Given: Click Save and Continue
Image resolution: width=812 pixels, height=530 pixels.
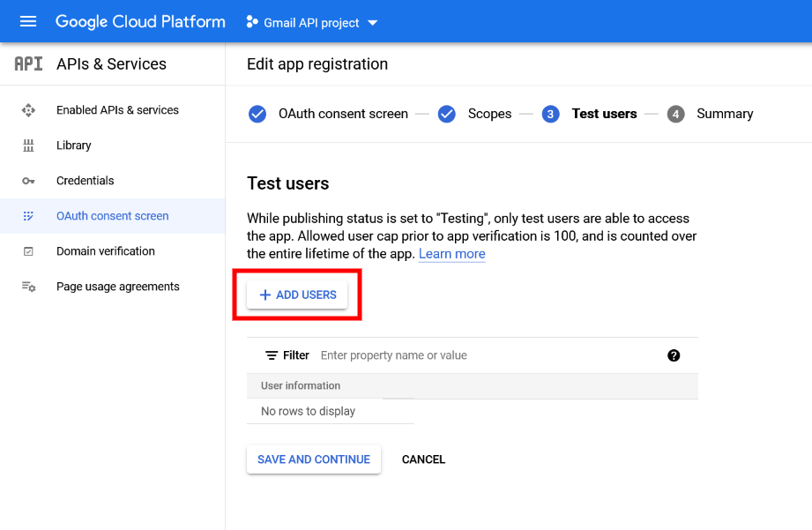Looking at the screenshot, I should click(313, 459).
